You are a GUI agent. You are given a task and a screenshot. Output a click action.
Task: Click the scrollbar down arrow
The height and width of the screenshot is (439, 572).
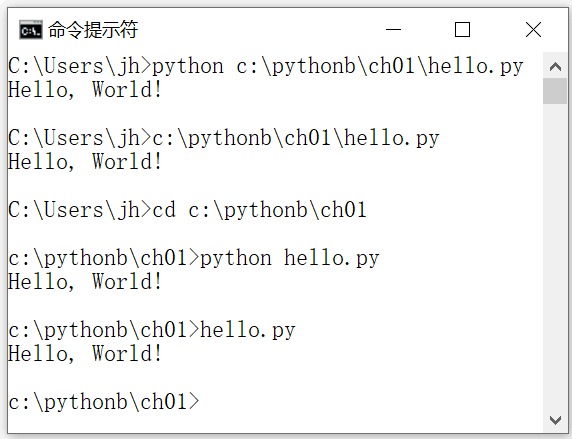pos(555,420)
